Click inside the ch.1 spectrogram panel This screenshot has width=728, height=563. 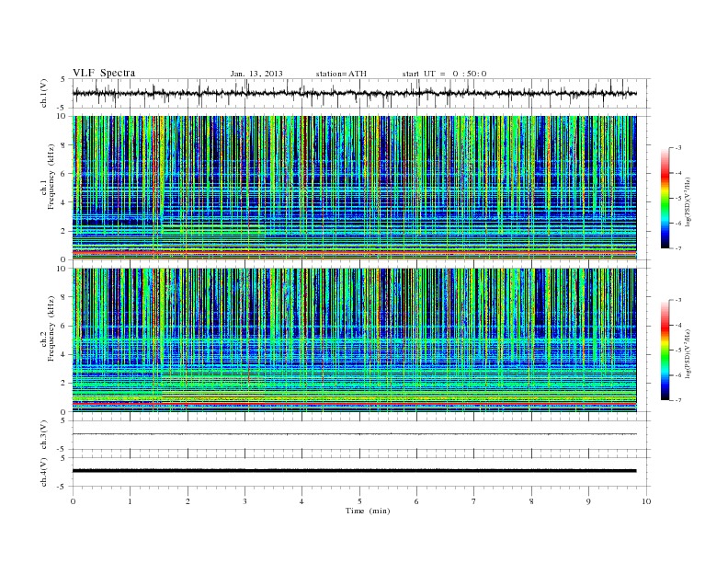click(355, 188)
